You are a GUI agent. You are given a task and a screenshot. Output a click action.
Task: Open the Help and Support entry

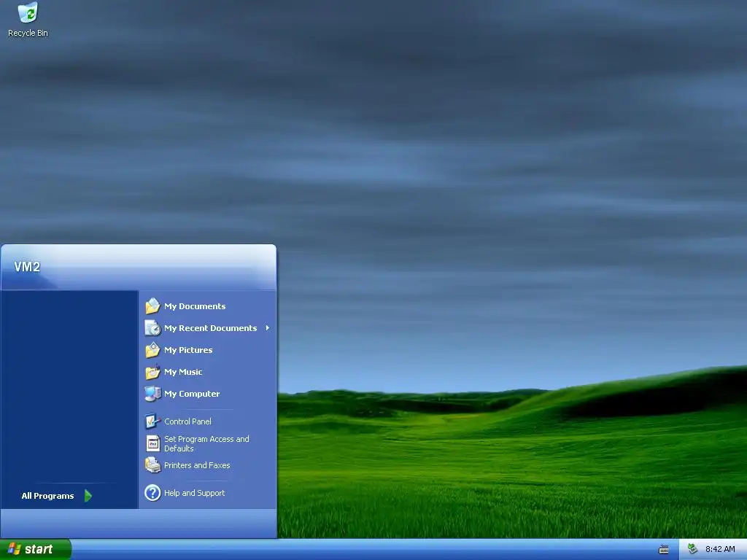(x=208, y=493)
